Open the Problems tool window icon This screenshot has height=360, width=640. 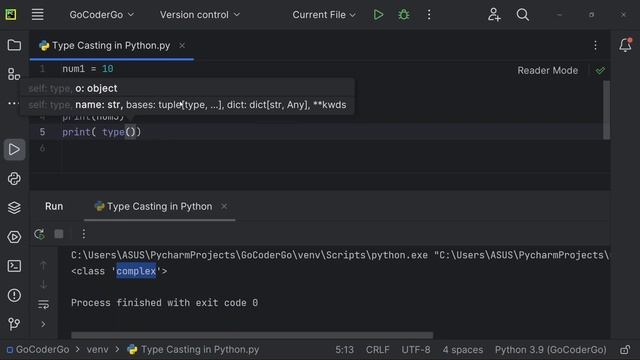tap(14, 295)
